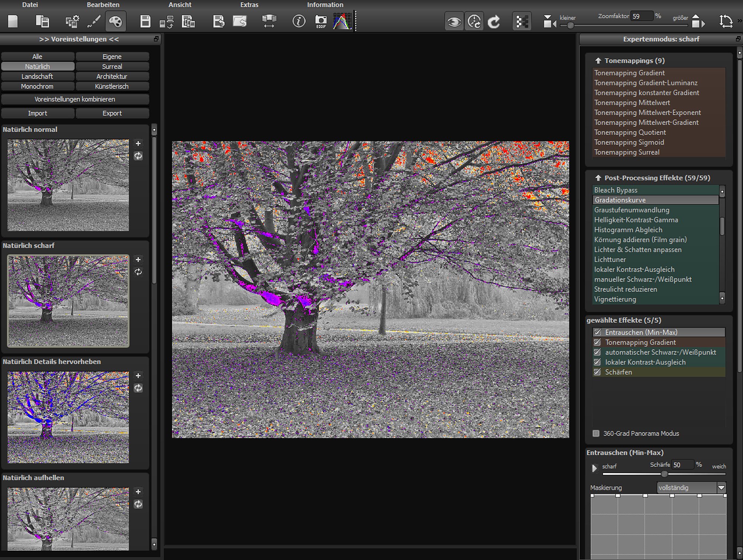The height and width of the screenshot is (560, 743).
Task: Enable the 360-Grad Panorama Modus checkbox
Action: [x=596, y=433]
